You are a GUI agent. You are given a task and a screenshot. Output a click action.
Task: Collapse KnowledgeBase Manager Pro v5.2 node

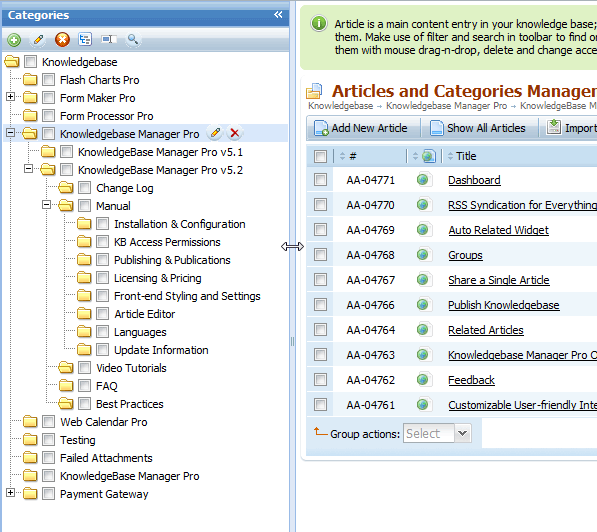[29, 168]
